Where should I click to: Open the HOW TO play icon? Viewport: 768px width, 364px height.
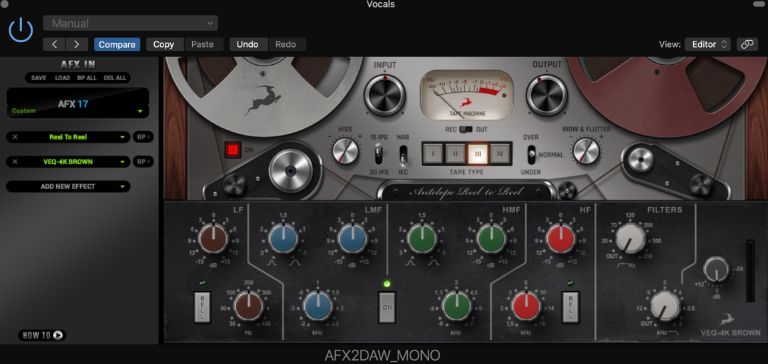(58, 336)
